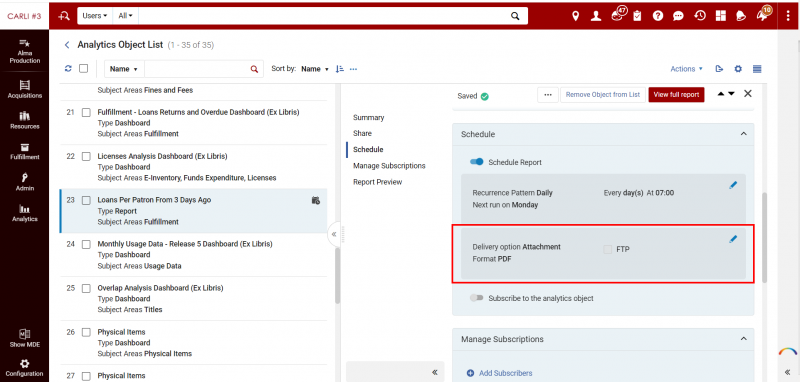The height and width of the screenshot is (382, 800).
Task: Go back using the arrow beside Analytics Object List
Action: coord(67,45)
